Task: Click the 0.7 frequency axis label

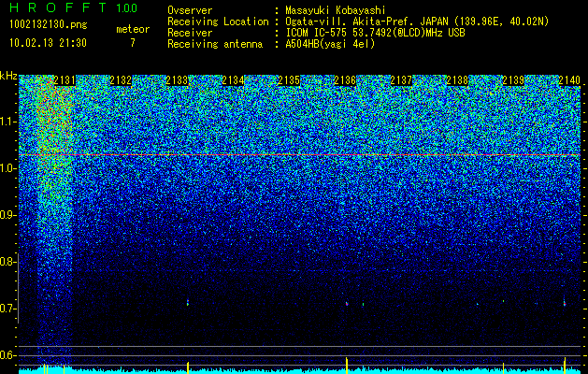Action: pos(7,309)
